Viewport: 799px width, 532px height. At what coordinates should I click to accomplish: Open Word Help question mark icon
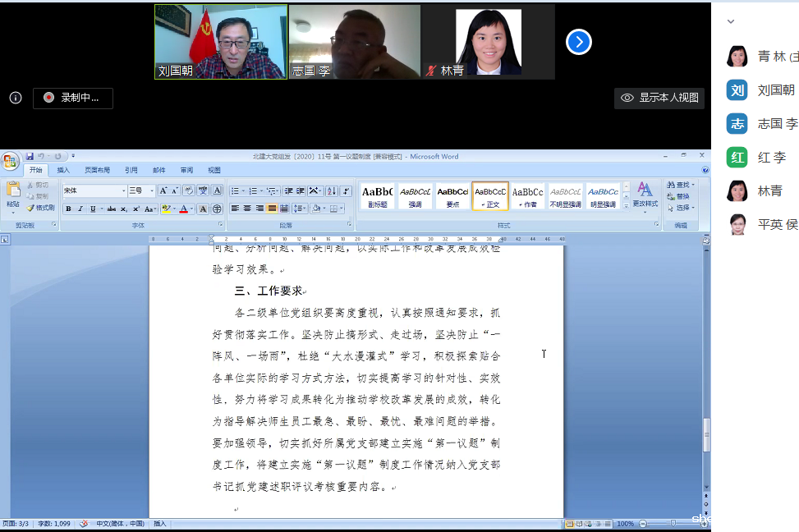click(x=705, y=170)
